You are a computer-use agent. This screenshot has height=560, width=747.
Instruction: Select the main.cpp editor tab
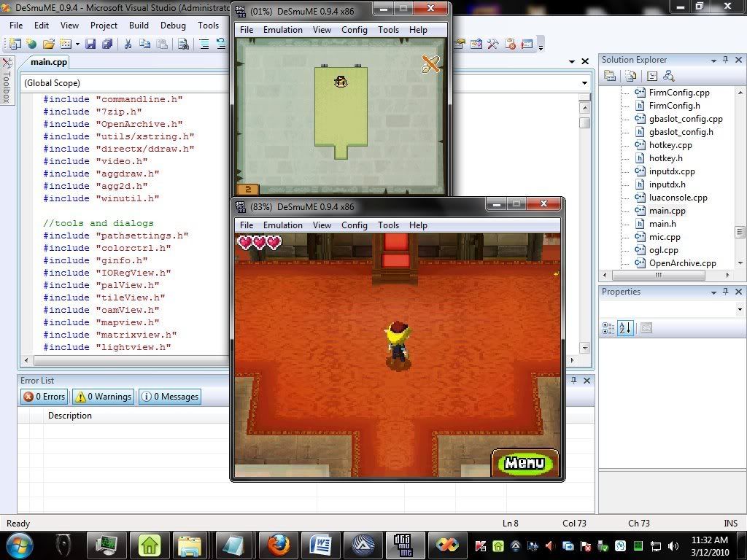pos(49,62)
